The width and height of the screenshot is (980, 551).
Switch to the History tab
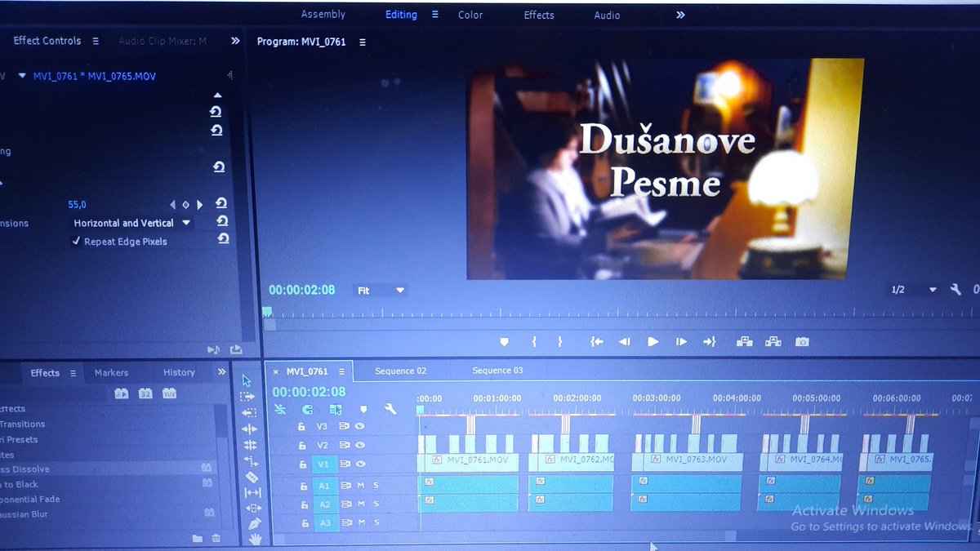click(179, 372)
